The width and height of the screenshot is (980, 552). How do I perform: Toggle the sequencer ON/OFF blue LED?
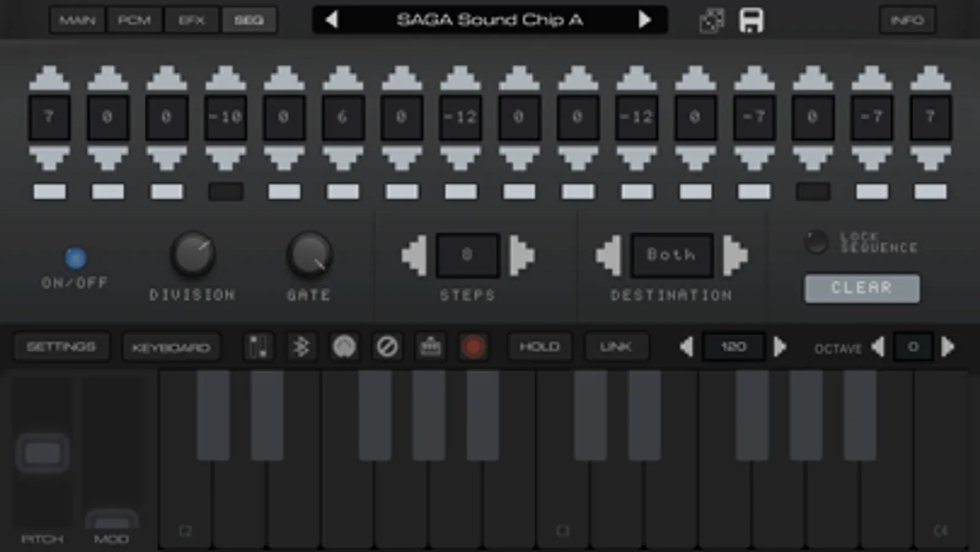(76, 258)
